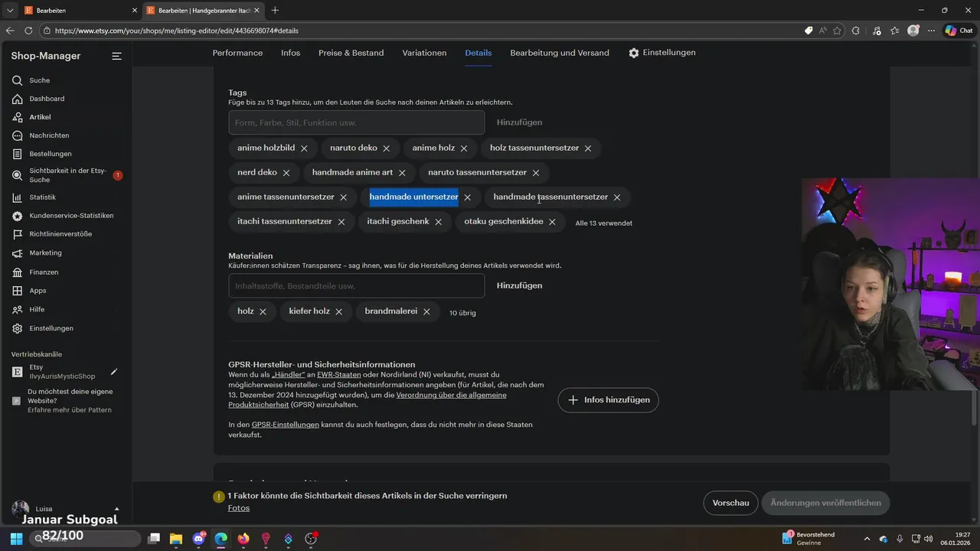Remove the 'holz' material
The width and height of the screenshot is (980, 551).
click(263, 312)
